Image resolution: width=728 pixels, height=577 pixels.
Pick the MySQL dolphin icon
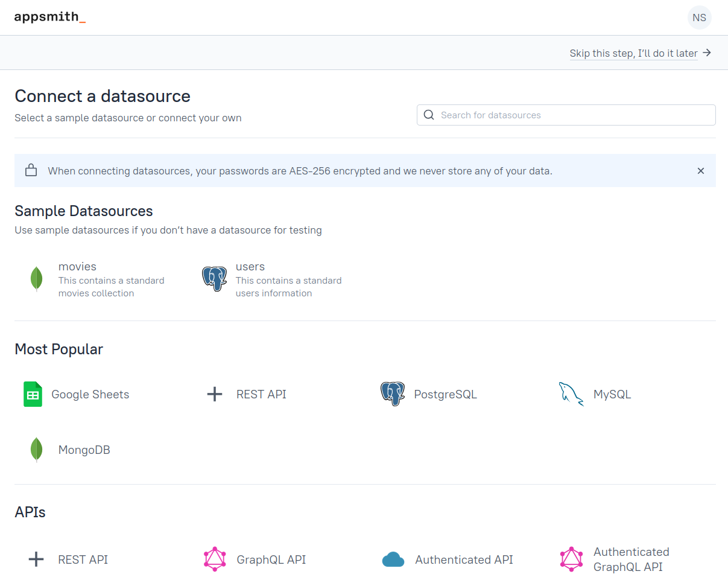tap(571, 394)
